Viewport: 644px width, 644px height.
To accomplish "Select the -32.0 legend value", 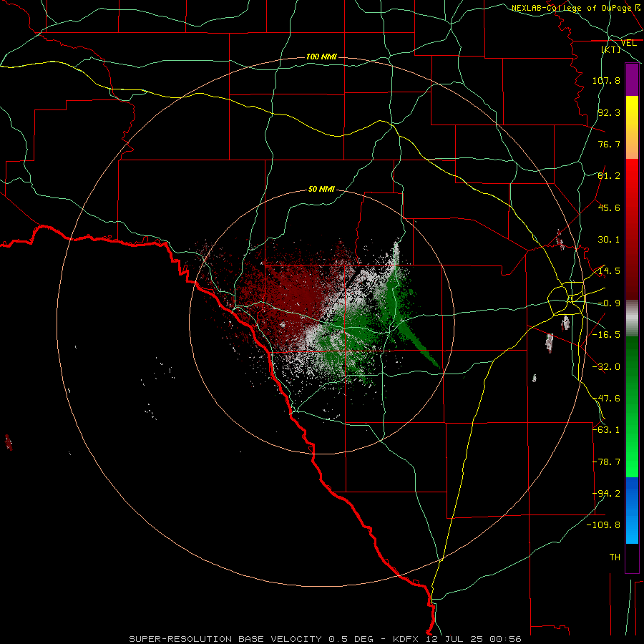I will click(x=606, y=367).
